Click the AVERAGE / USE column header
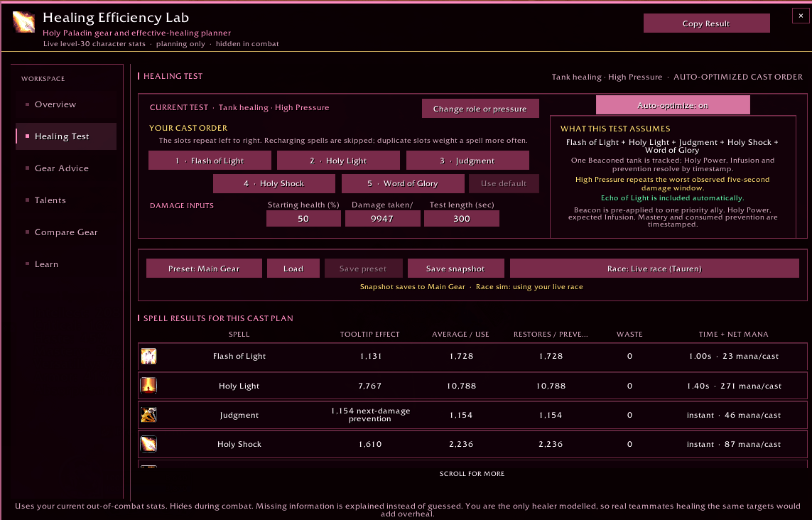812x520 pixels. [x=460, y=334]
